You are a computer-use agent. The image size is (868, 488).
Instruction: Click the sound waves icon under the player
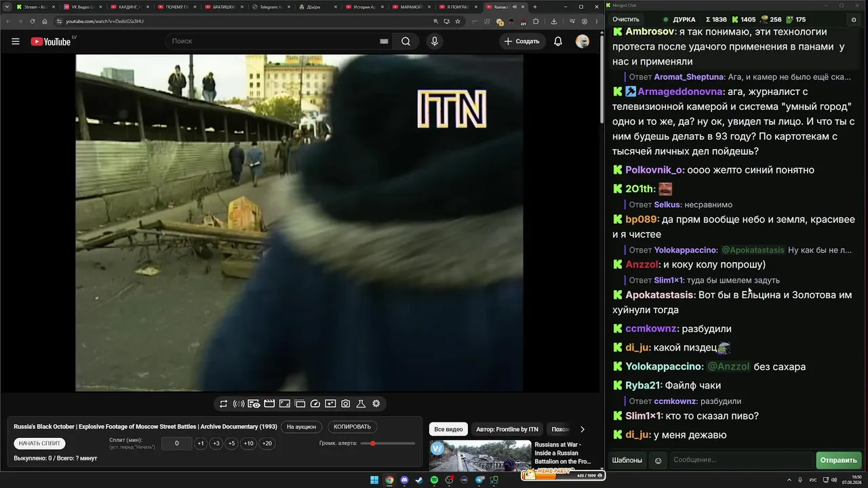click(239, 404)
